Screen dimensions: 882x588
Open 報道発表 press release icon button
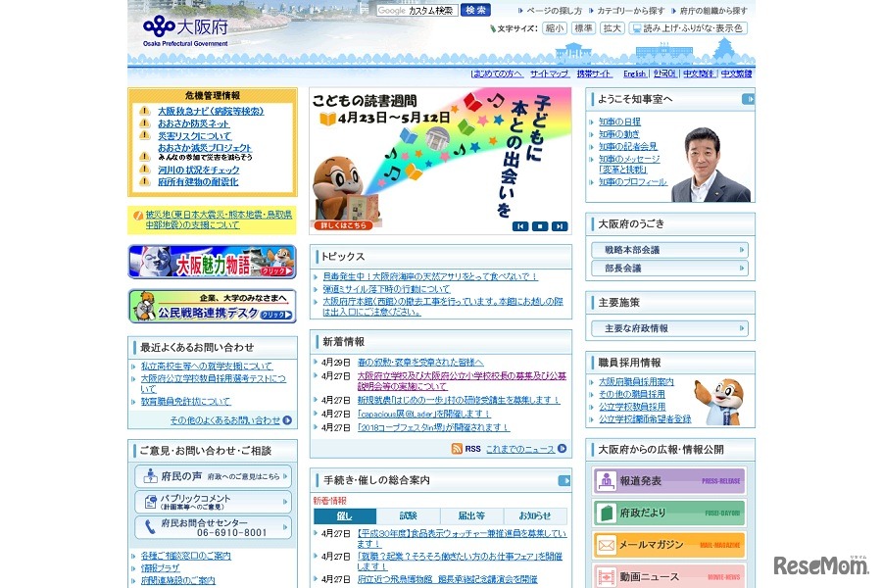click(669, 481)
